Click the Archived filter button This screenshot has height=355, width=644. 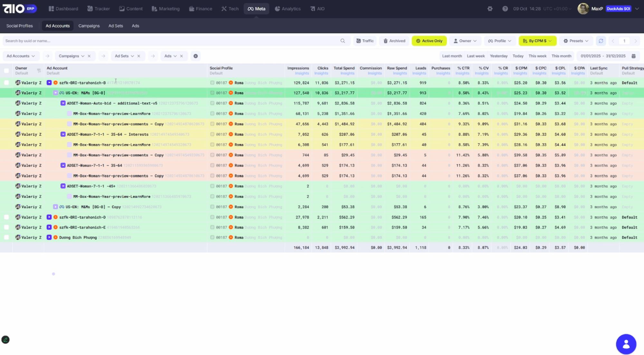point(394,41)
